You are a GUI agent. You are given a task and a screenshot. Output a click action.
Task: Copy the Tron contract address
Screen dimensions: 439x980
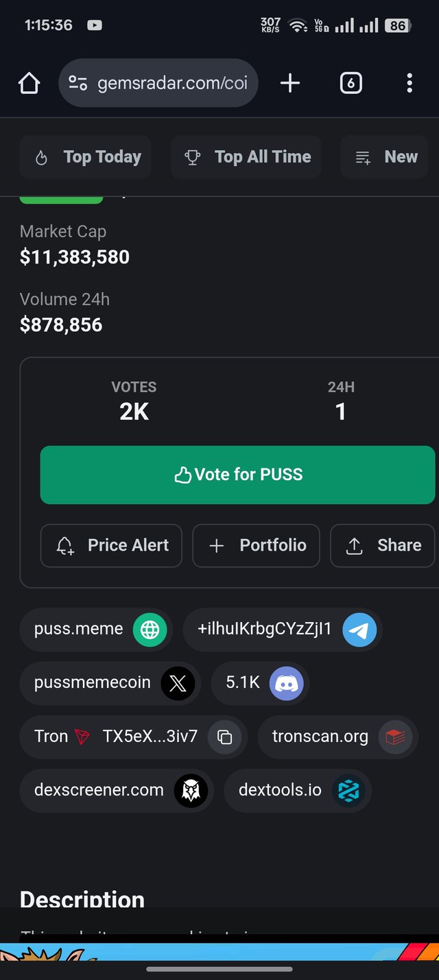(224, 737)
